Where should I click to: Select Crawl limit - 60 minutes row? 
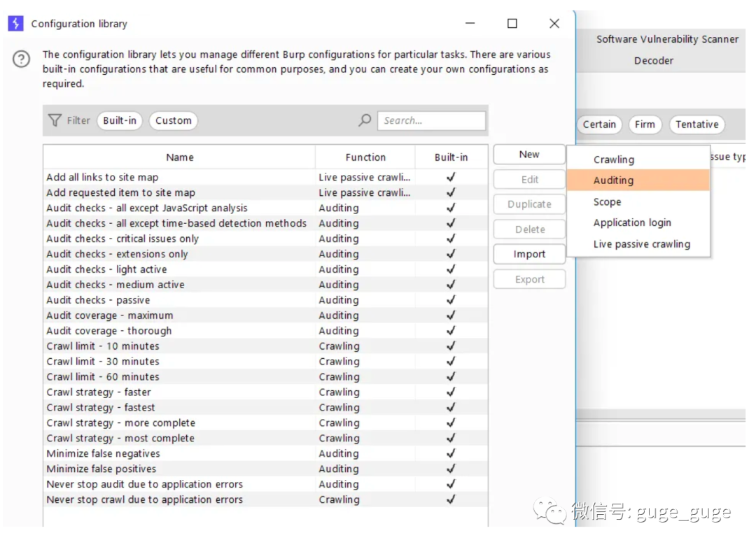265,377
